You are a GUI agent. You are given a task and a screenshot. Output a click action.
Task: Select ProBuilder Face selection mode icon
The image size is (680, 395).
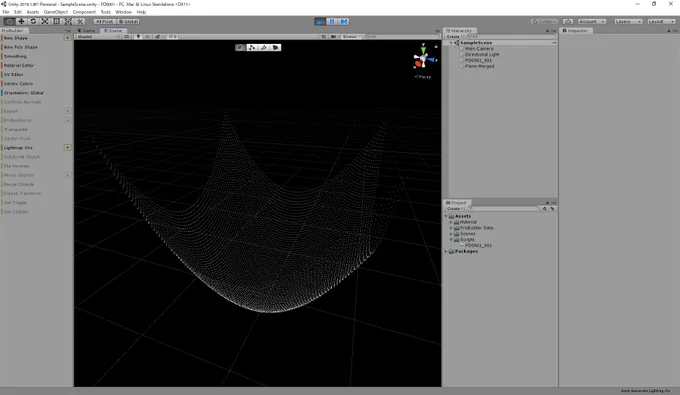pos(275,47)
